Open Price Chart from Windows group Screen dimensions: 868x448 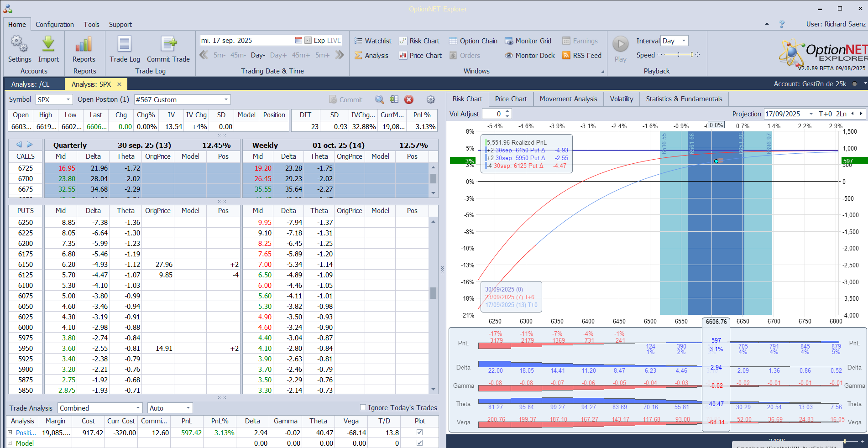coord(421,56)
